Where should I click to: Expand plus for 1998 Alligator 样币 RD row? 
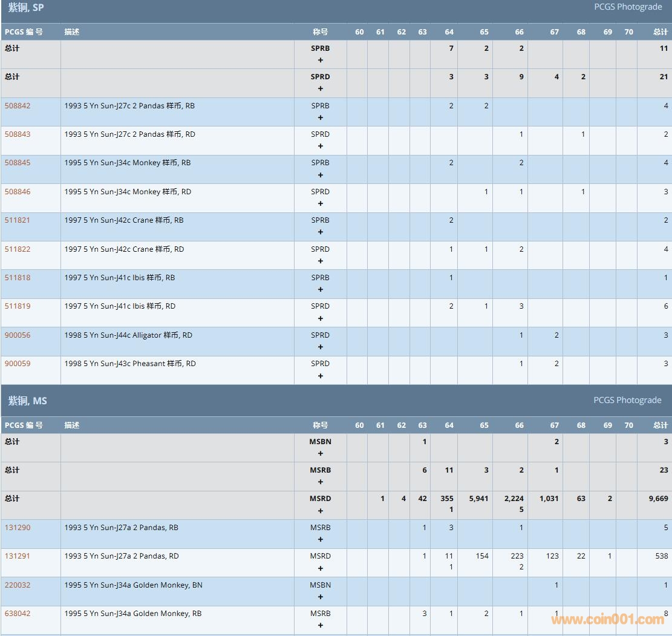tap(321, 347)
